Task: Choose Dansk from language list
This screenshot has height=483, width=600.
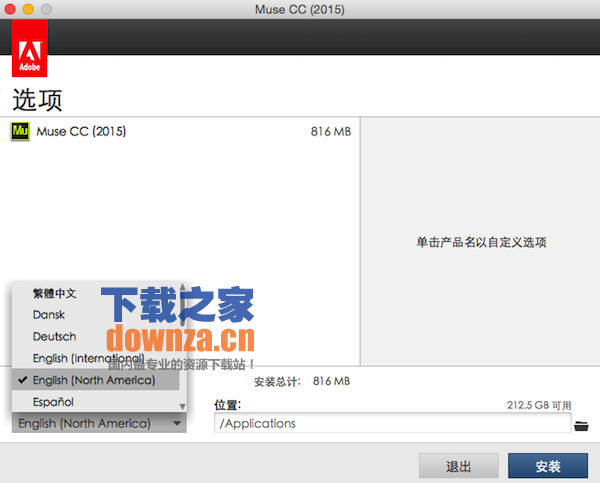Action: click(49, 315)
